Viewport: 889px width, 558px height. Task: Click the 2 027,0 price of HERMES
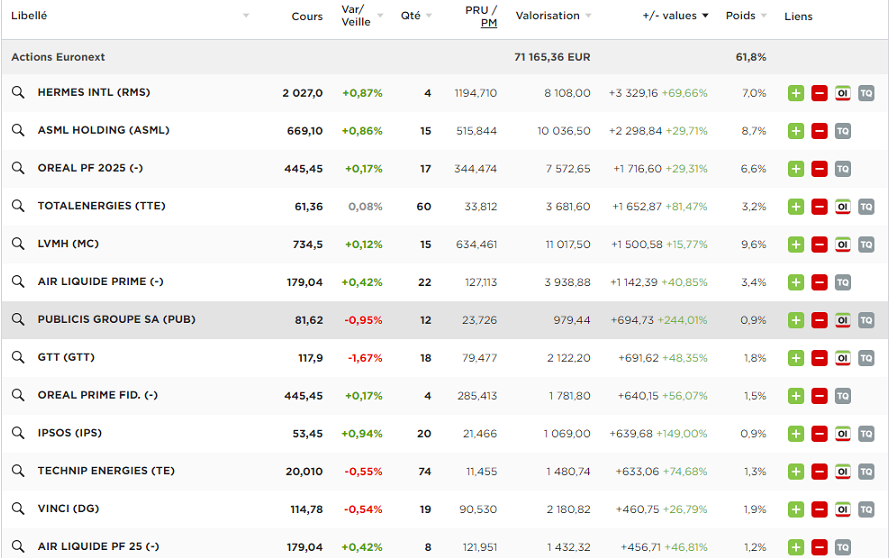(x=302, y=93)
